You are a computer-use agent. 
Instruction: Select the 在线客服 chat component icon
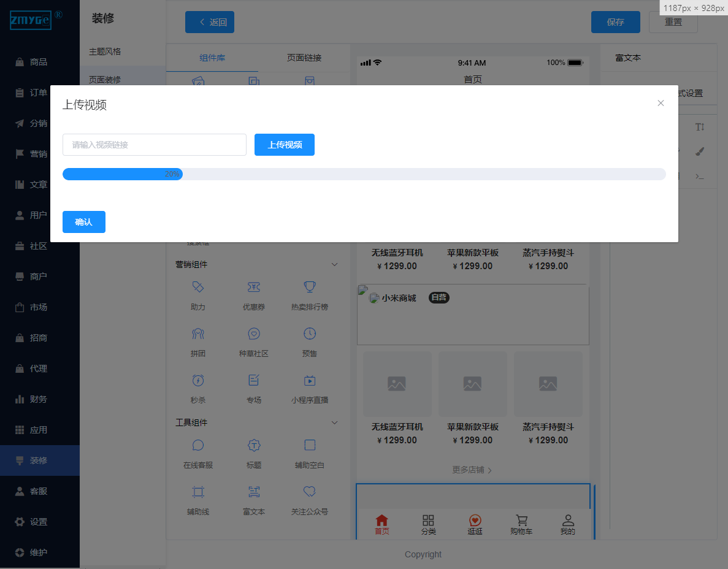point(198,446)
